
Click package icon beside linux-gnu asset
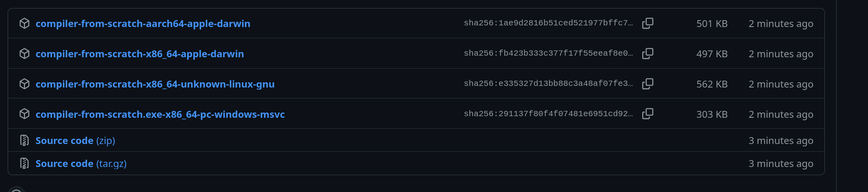pos(25,84)
